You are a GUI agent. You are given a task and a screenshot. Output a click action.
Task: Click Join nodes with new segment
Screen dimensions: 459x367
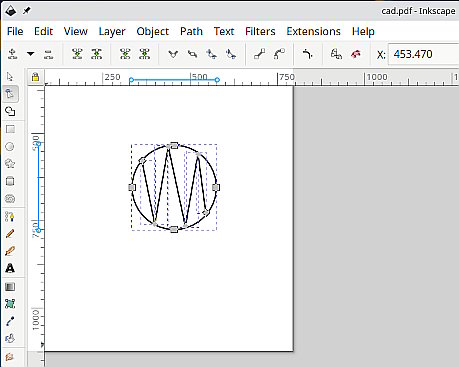[x=125, y=54]
